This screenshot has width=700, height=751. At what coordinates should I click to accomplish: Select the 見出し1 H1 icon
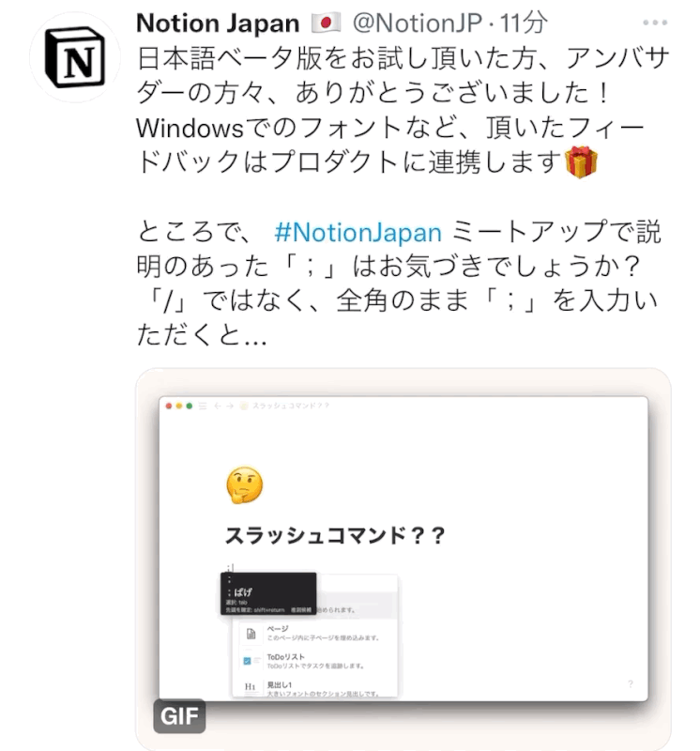click(x=251, y=687)
